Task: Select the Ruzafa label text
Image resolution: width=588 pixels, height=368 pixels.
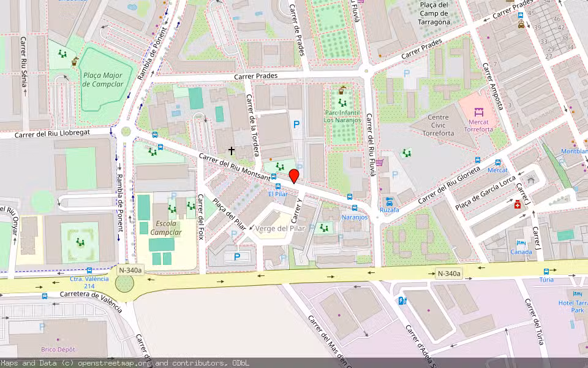Action: (390, 210)
